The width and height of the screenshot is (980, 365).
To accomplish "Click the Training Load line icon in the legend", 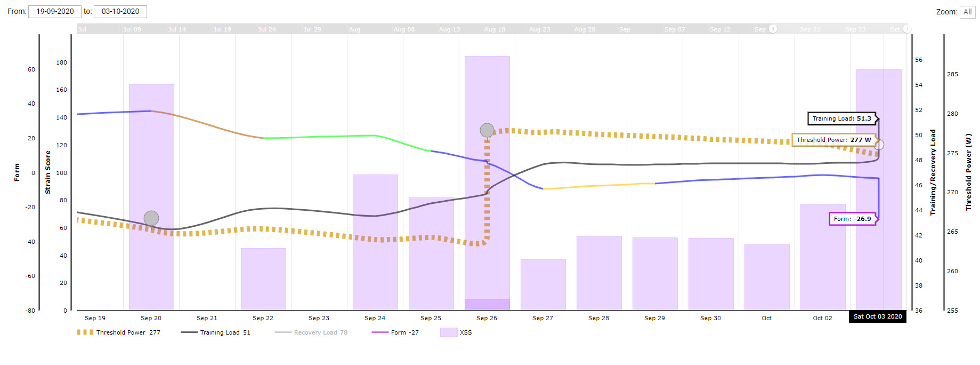I will 190,332.
